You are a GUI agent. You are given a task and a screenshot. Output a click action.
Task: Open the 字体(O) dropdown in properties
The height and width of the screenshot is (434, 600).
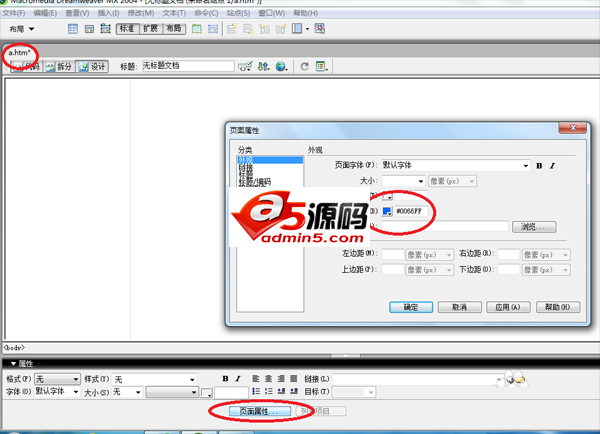tap(57, 392)
